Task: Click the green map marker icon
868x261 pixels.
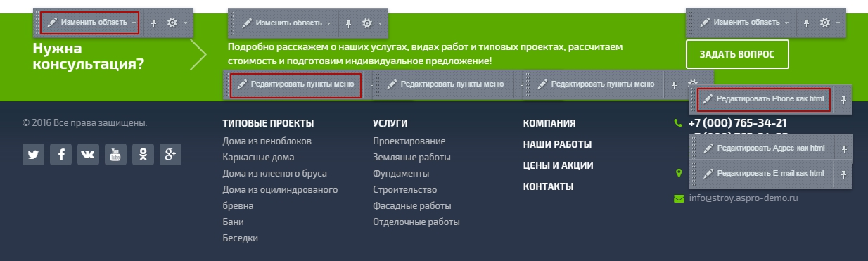Action: click(x=679, y=172)
